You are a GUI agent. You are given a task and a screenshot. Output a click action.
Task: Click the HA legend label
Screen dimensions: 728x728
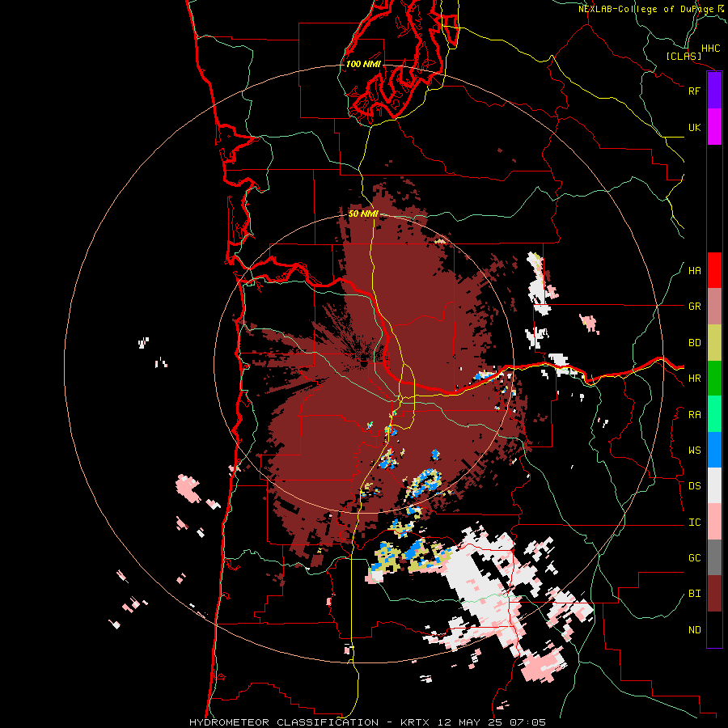(x=694, y=271)
